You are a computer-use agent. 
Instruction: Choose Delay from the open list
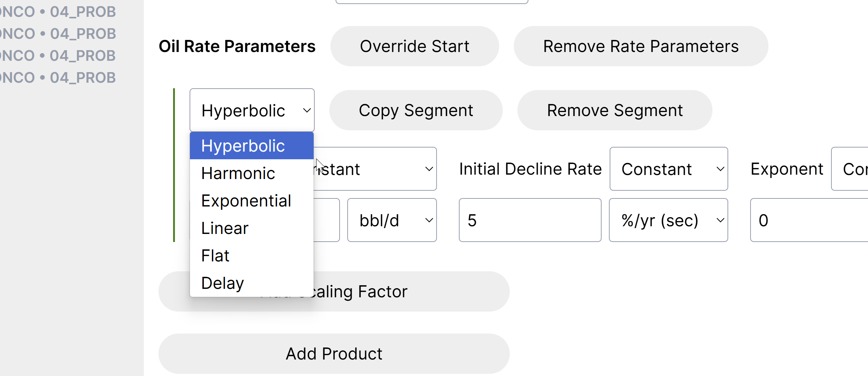(222, 283)
